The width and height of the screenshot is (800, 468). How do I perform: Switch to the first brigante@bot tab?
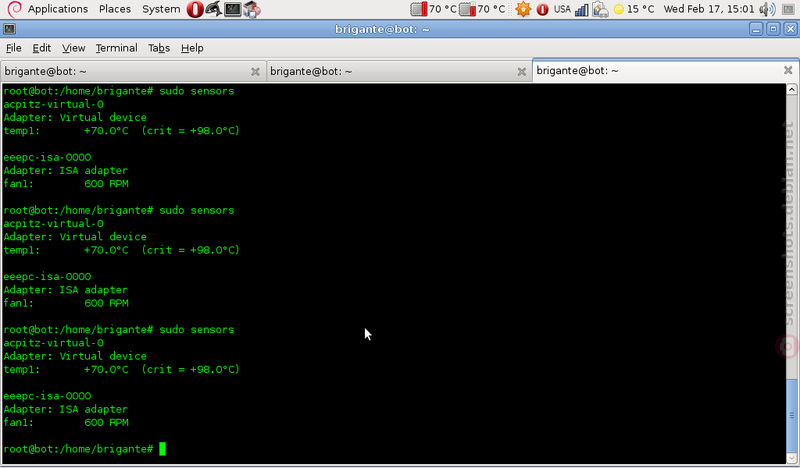(133, 71)
